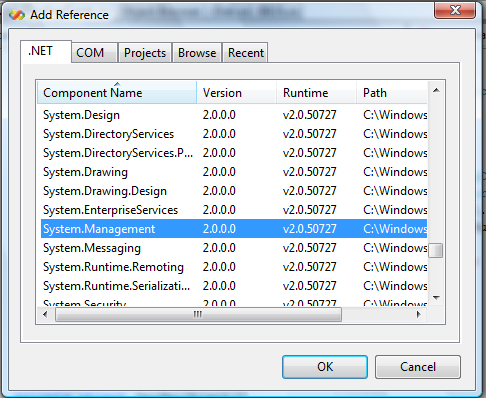Click runtime value of System.Design row
This screenshot has height=398, width=486.
310,115
